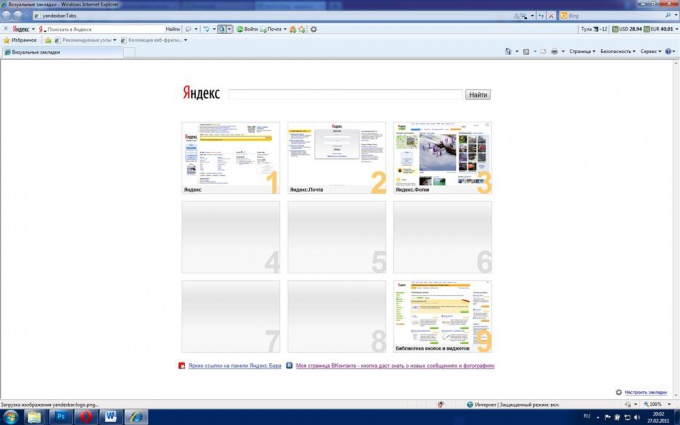This screenshot has height=425, width=680.
Task: Click the Forward navigation button
Action: click(x=17, y=16)
